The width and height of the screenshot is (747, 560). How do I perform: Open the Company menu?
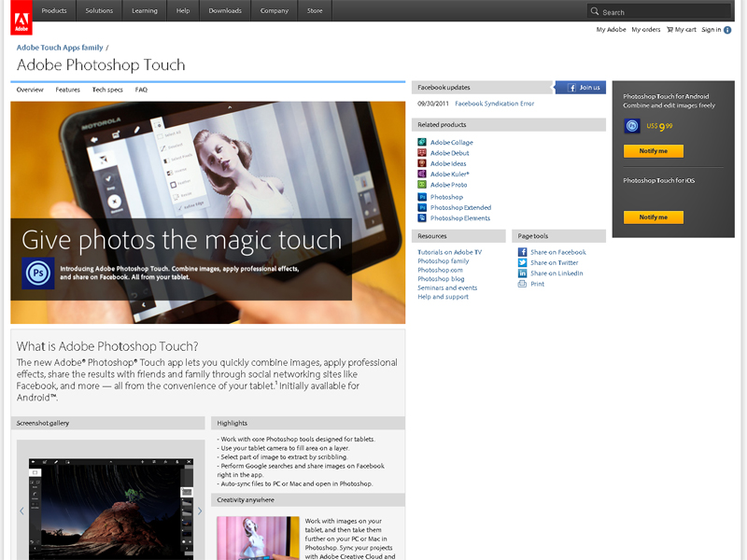(275, 10)
